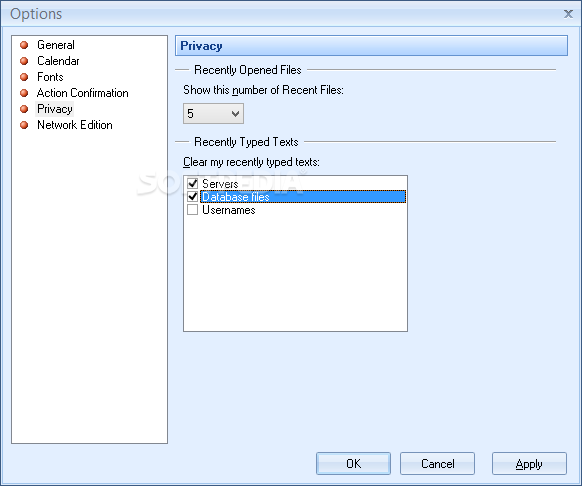Uncheck the Servers checkbox
582x486 pixels.
coord(193,183)
